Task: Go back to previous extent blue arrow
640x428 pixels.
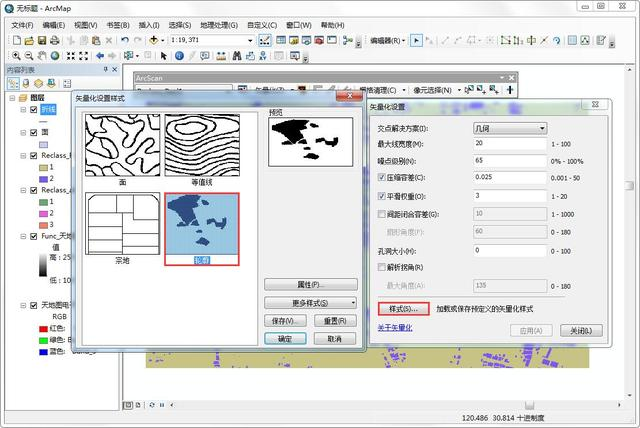Action: coord(100,56)
